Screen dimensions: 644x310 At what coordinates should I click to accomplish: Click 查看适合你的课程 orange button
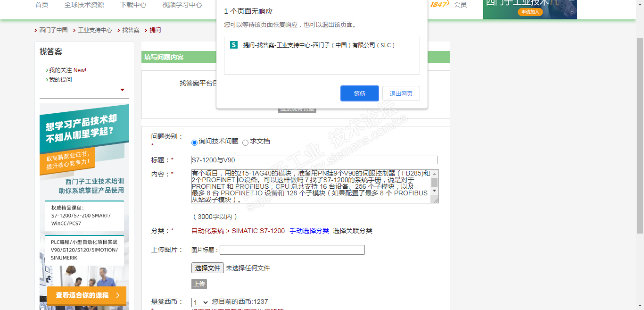pos(87,295)
